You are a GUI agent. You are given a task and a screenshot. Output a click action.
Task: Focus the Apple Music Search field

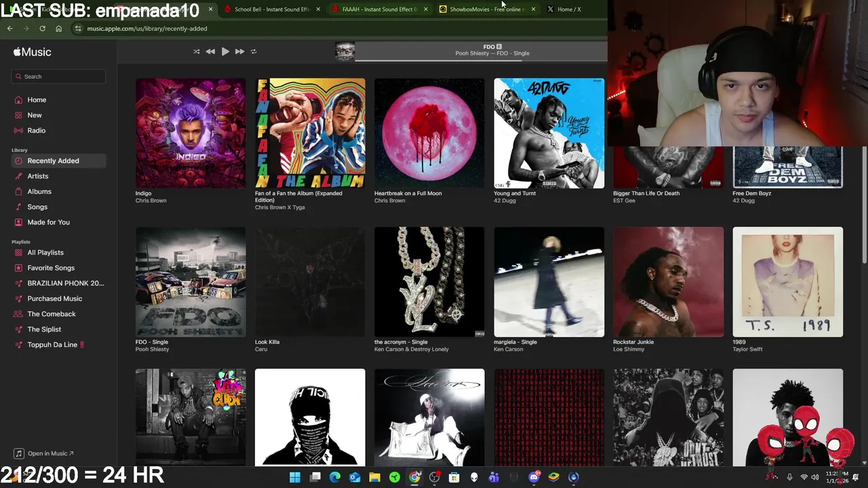(x=58, y=77)
